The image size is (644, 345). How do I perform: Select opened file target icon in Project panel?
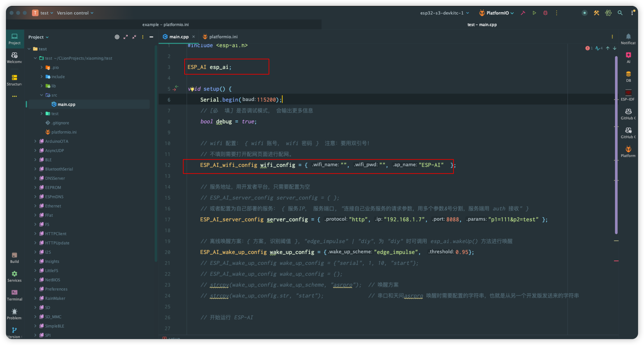117,37
